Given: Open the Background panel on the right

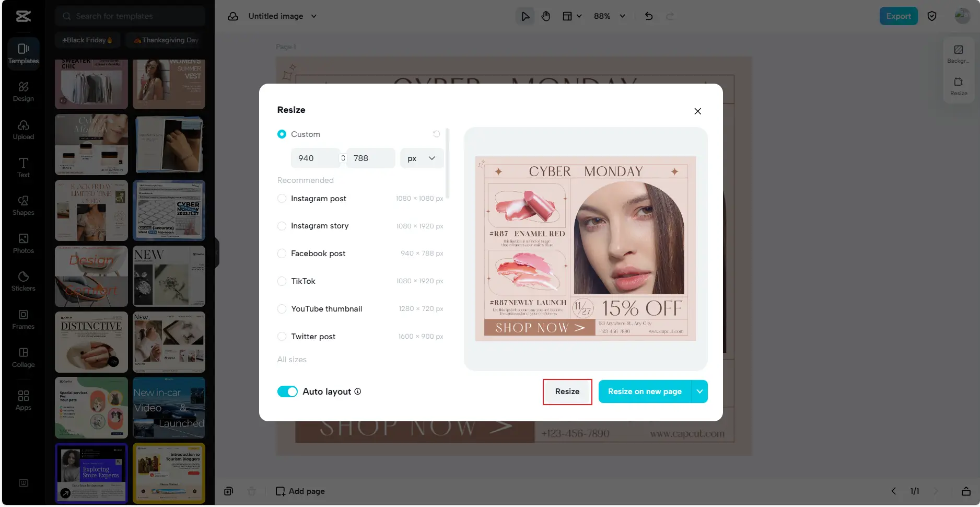Looking at the screenshot, I should (958, 53).
